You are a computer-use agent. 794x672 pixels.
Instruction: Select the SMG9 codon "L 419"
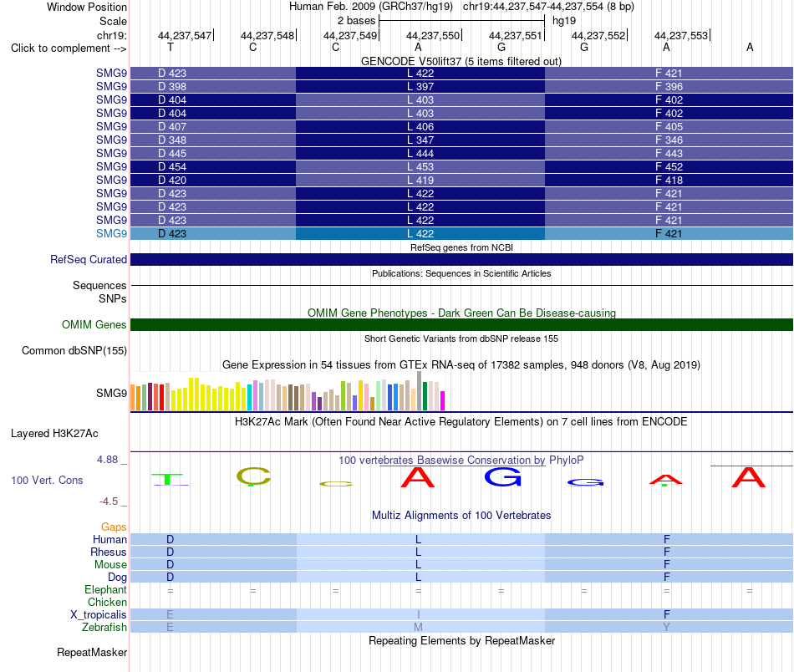[420, 181]
